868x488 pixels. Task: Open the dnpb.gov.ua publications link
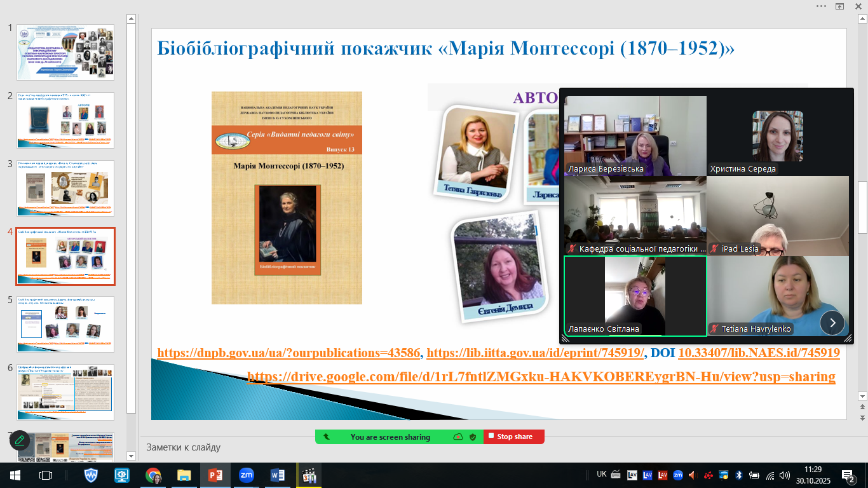[x=288, y=353]
